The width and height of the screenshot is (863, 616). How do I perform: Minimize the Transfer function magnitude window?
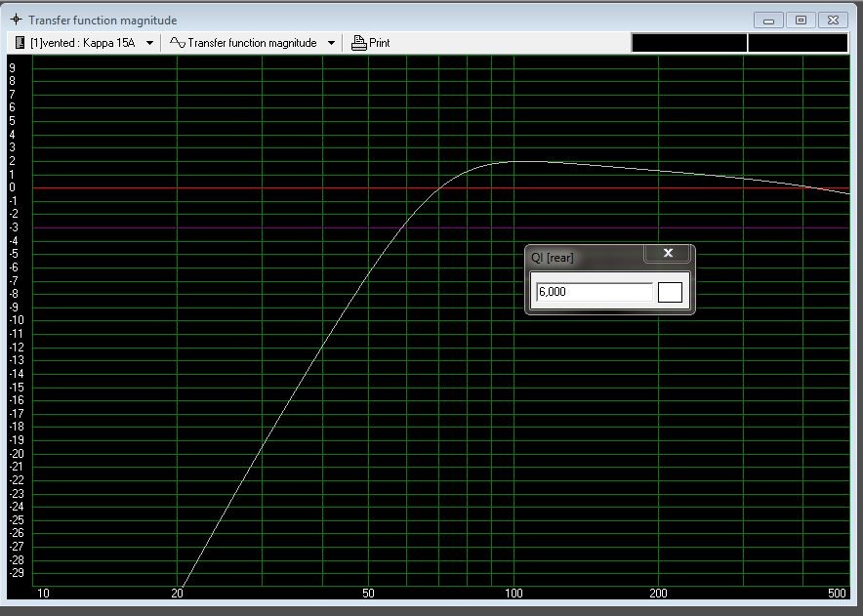click(x=768, y=21)
